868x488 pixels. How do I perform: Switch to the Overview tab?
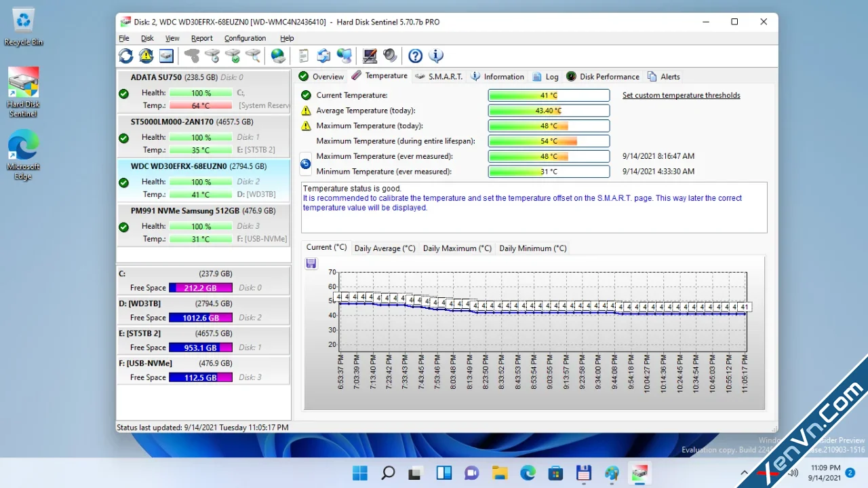point(321,77)
